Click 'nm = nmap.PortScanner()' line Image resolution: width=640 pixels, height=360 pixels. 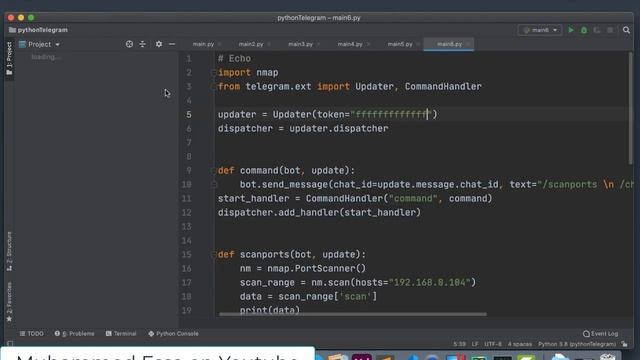tap(303, 269)
